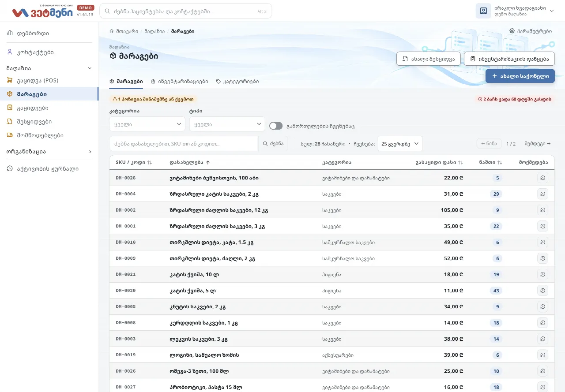Click ინვენტარიზაციის დაწყება button
The width and height of the screenshot is (565, 392).
[509, 59]
